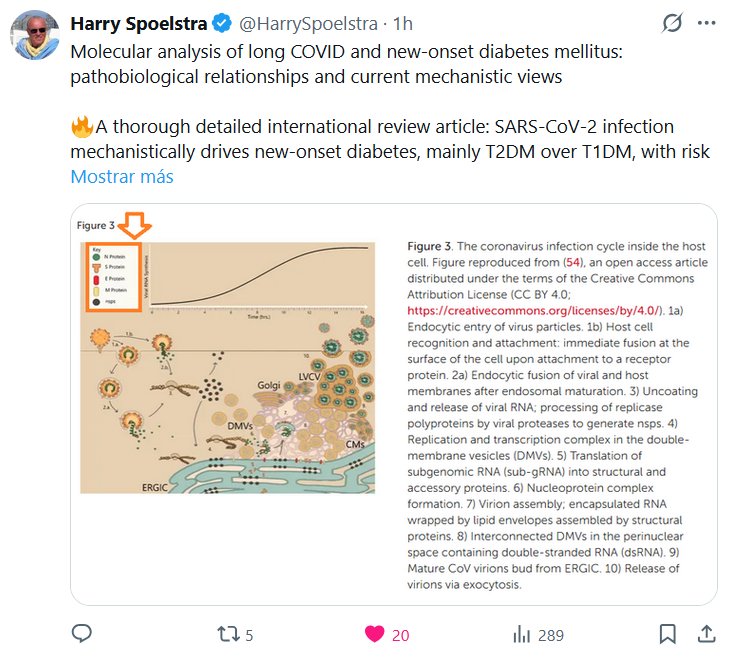
Task: Bookmark this post
Action: click(x=667, y=633)
